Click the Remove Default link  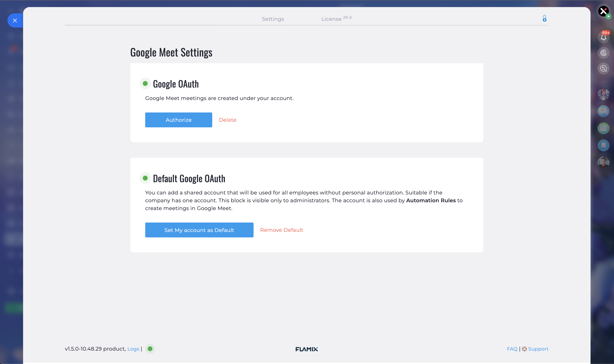(x=281, y=230)
